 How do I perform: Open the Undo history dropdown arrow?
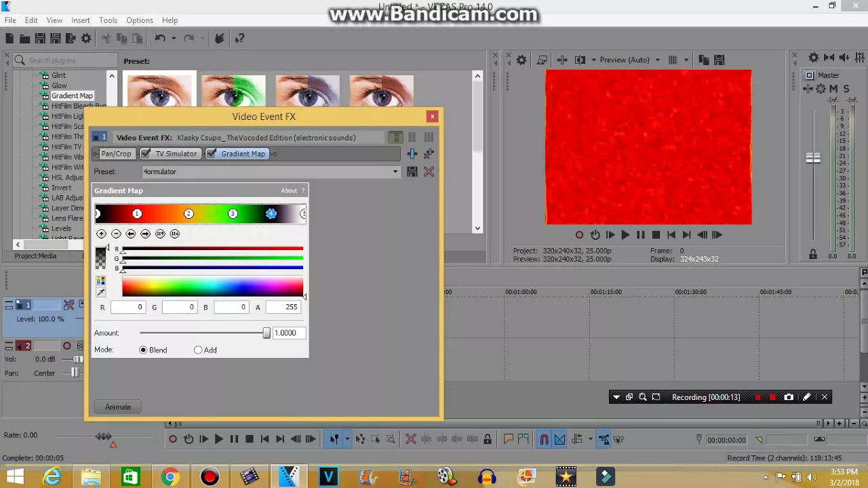coord(173,39)
